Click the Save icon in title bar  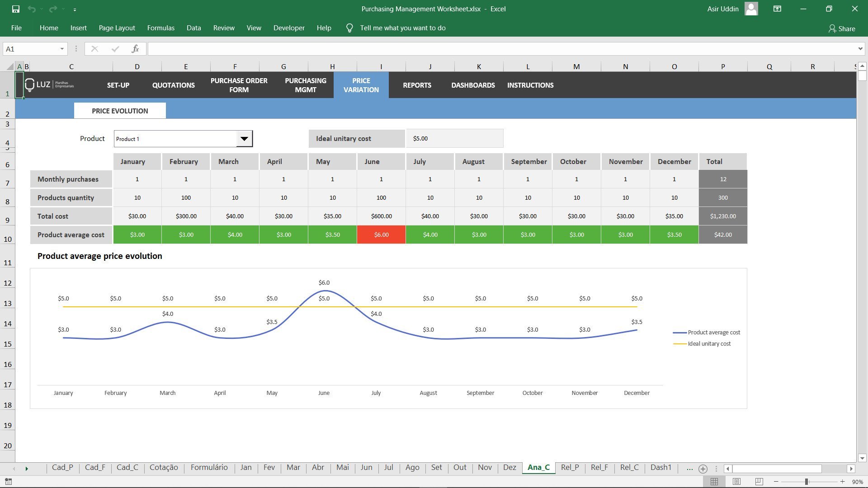(16, 9)
